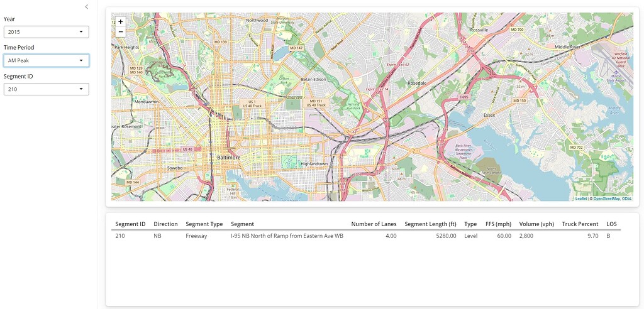Open the Year dropdown showing 2015

(46, 31)
